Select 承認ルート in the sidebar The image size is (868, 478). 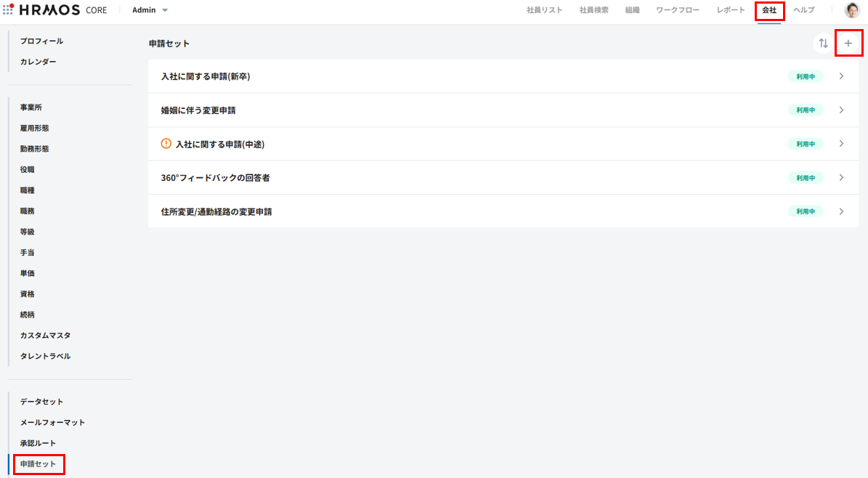coord(38,443)
